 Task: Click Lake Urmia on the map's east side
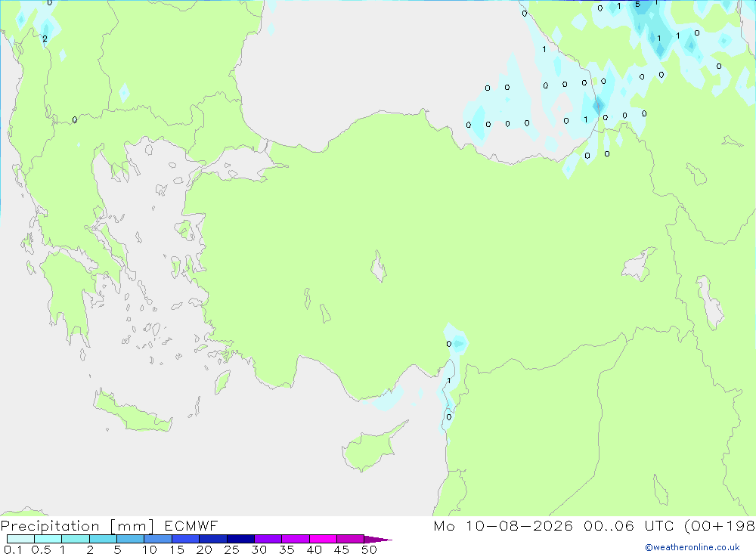(710, 303)
